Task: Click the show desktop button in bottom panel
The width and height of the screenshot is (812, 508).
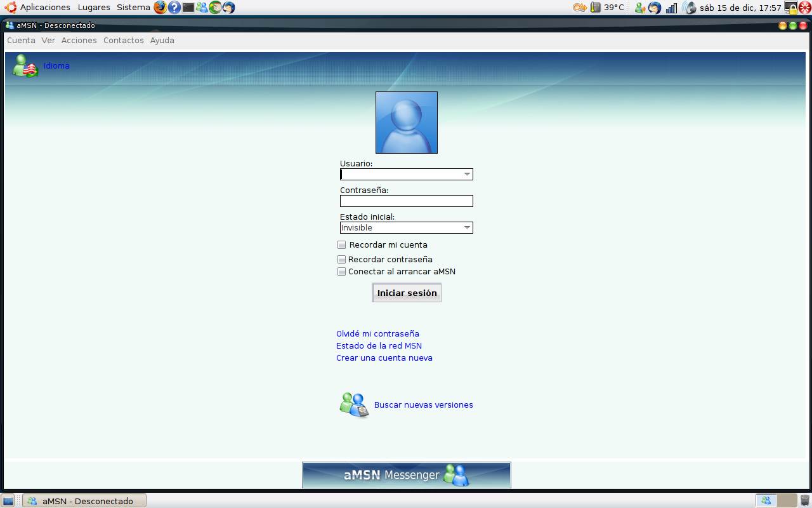Action: [8, 500]
